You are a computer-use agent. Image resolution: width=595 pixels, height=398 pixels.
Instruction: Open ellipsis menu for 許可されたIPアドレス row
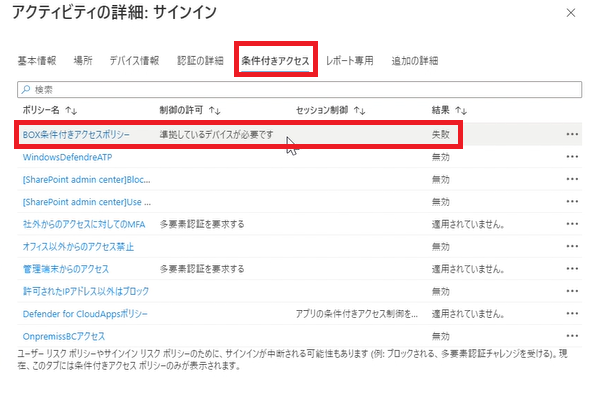(x=572, y=291)
